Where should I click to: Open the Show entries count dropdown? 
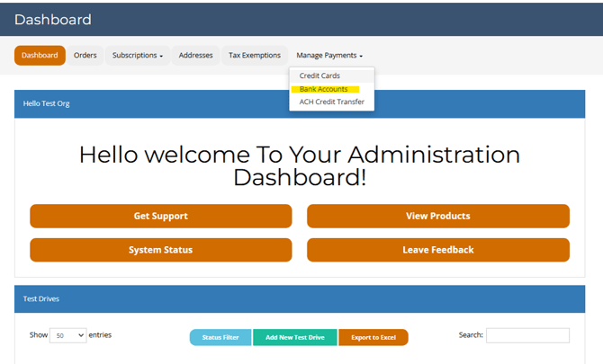coord(68,335)
